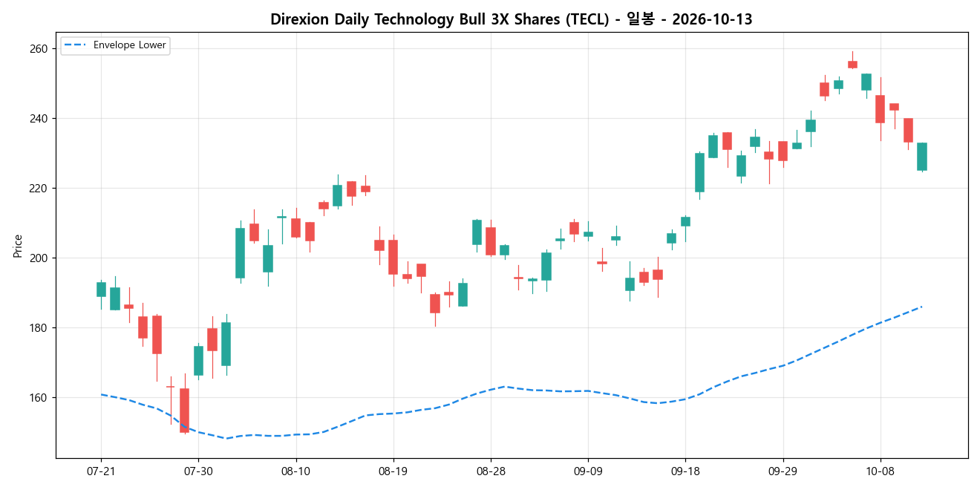
Task: Click the 10-08 date tick label
Action: (881, 471)
